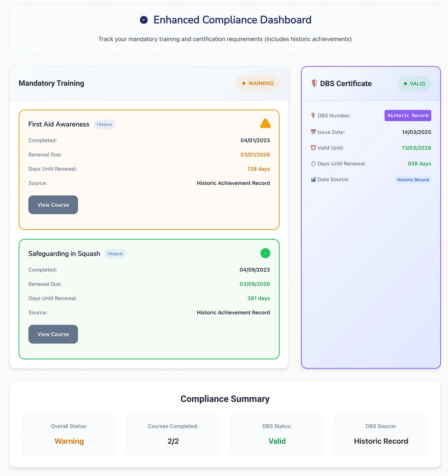Click the Historic Record value under DBS Source

pyautogui.click(x=381, y=441)
